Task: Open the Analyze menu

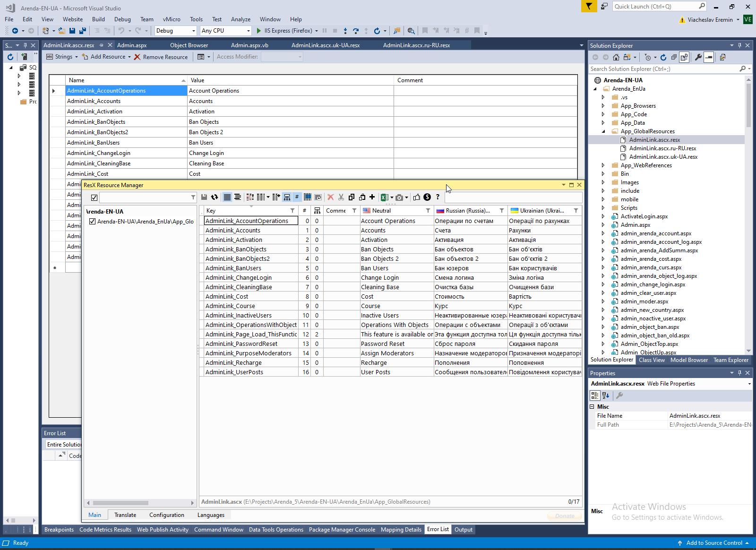Action: coord(241,19)
